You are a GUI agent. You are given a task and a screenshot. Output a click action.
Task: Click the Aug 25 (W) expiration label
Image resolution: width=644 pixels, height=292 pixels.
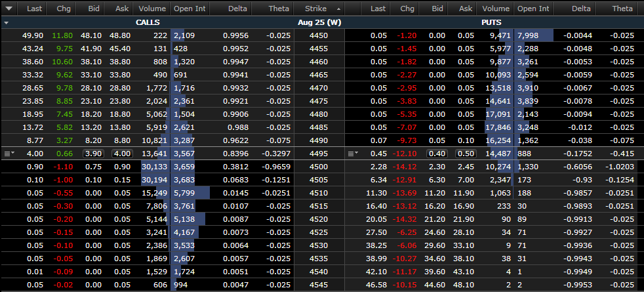click(x=319, y=22)
